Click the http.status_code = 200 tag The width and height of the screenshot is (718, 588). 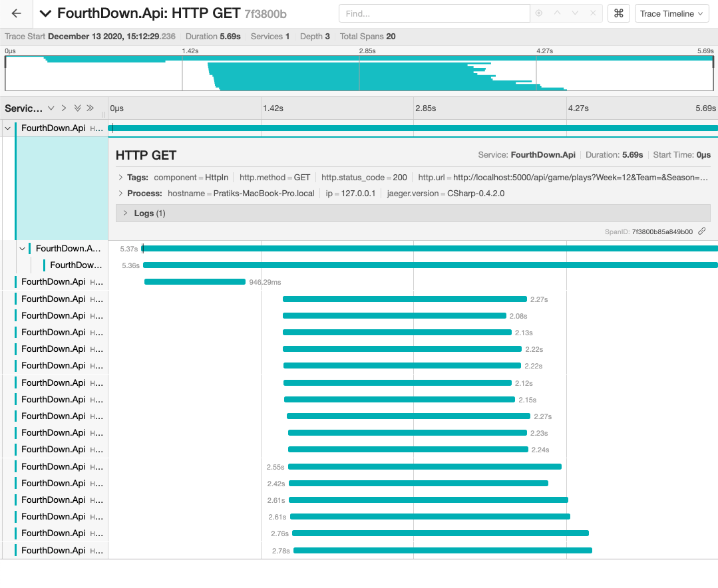(x=364, y=178)
